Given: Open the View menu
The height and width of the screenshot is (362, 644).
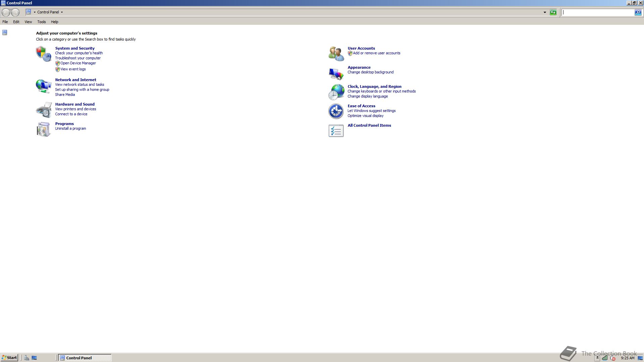Looking at the screenshot, I should [x=28, y=22].
